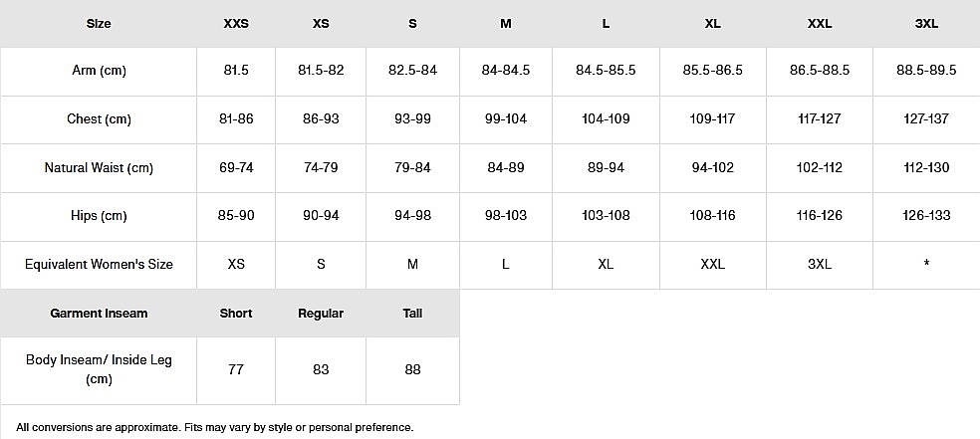The height and width of the screenshot is (439, 980).
Task: Click the Arm (cm) row label
Action: click(x=99, y=71)
